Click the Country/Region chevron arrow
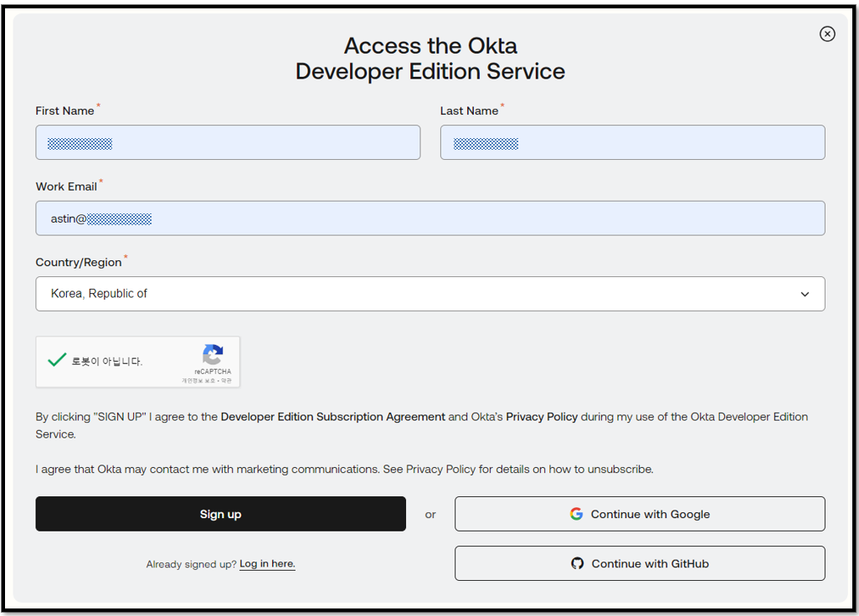 click(x=805, y=294)
